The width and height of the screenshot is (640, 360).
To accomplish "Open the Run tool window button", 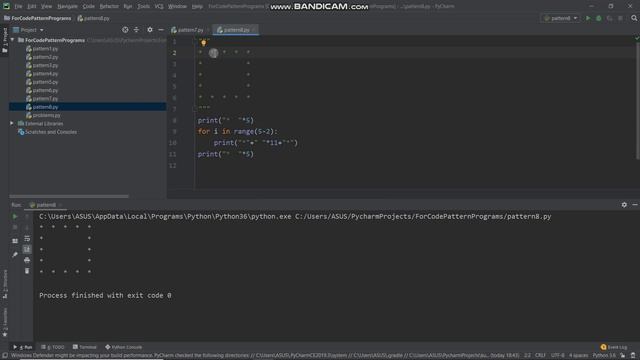I will pos(23,347).
